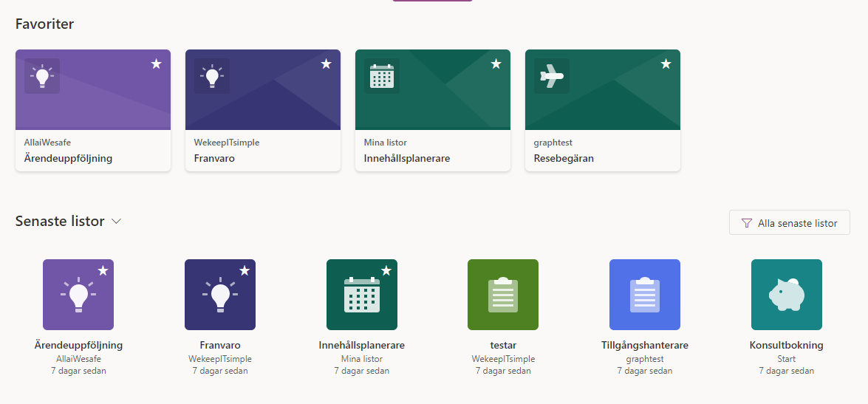This screenshot has width=868, height=404.
Task: Click lightbulb icon on Ärendeuppföljning favorite card
Action: coord(42,76)
